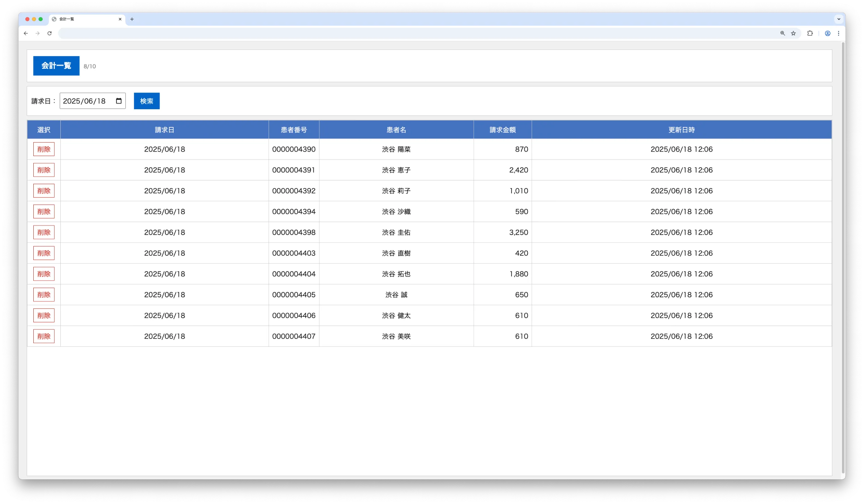Image resolution: width=864 pixels, height=504 pixels.
Task: Click the 会計一覧 header button
Action: point(56,66)
